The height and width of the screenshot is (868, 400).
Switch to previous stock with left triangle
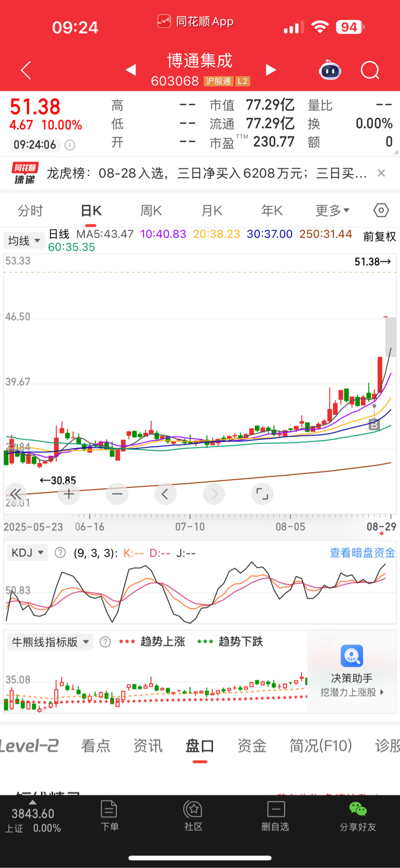(x=131, y=70)
